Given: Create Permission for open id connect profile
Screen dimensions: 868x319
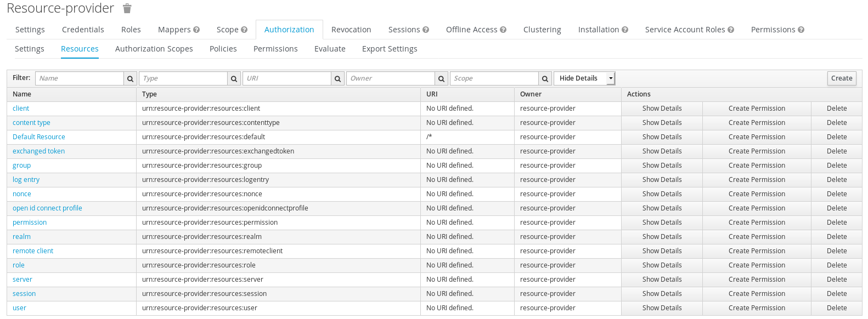Looking at the screenshot, I should point(757,208).
